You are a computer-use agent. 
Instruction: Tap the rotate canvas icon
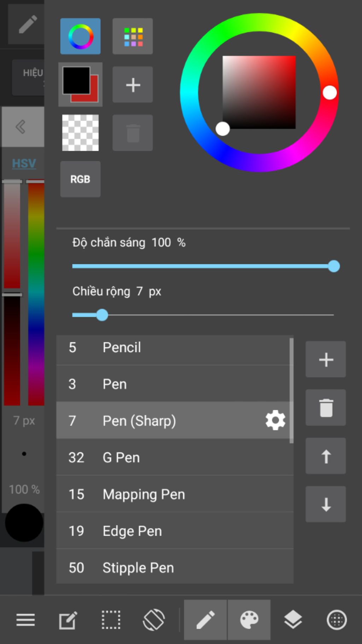(154, 620)
